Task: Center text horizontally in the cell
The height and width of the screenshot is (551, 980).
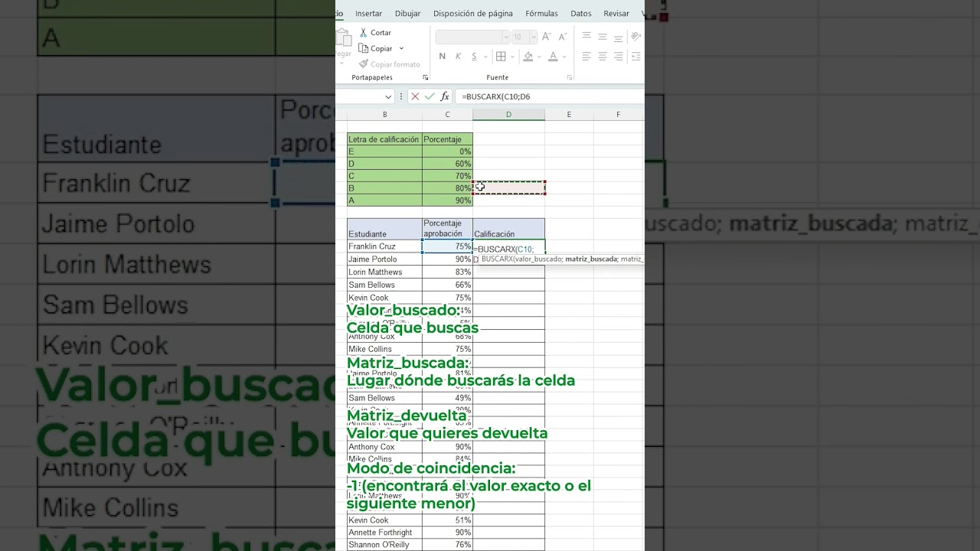Action: point(603,57)
